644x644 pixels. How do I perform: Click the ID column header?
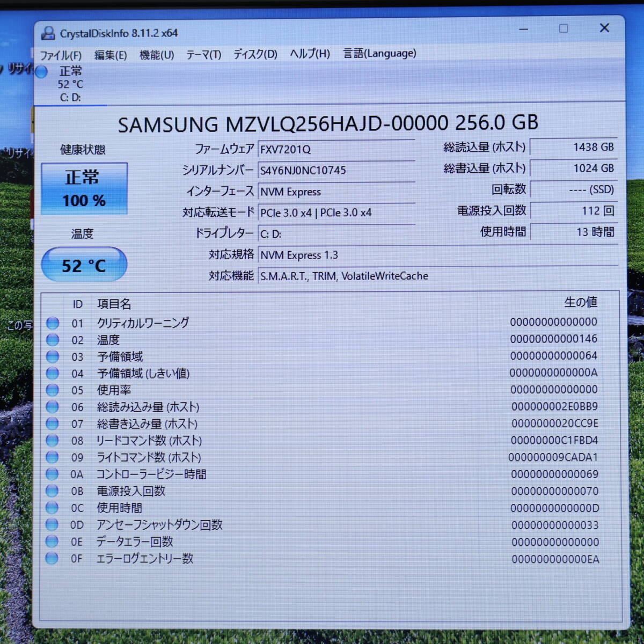click(x=78, y=304)
